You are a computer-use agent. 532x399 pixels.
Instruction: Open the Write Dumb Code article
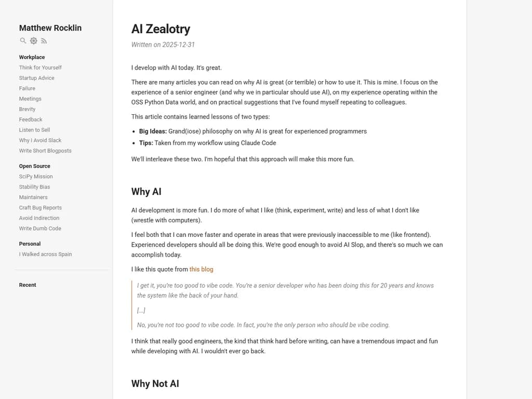(x=40, y=229)
